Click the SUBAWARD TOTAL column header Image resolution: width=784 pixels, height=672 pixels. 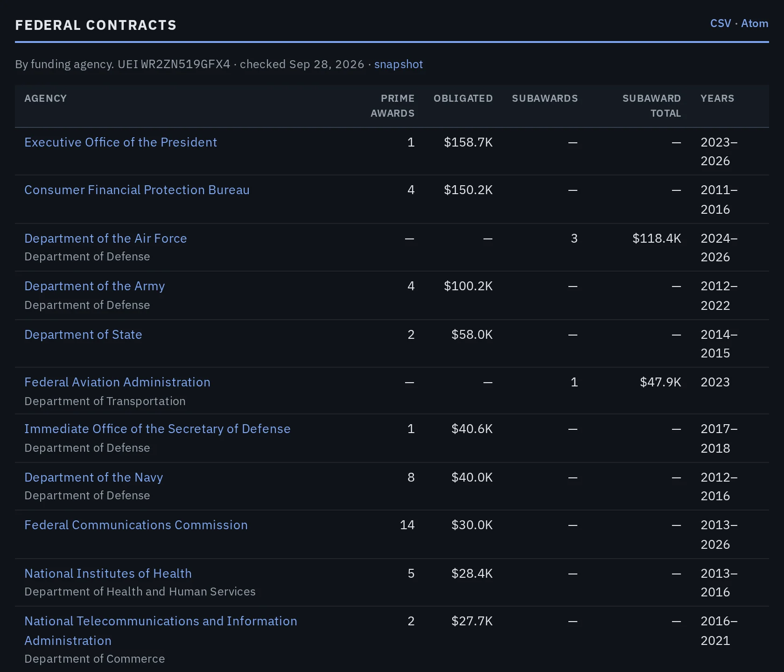tap(651, 106)
